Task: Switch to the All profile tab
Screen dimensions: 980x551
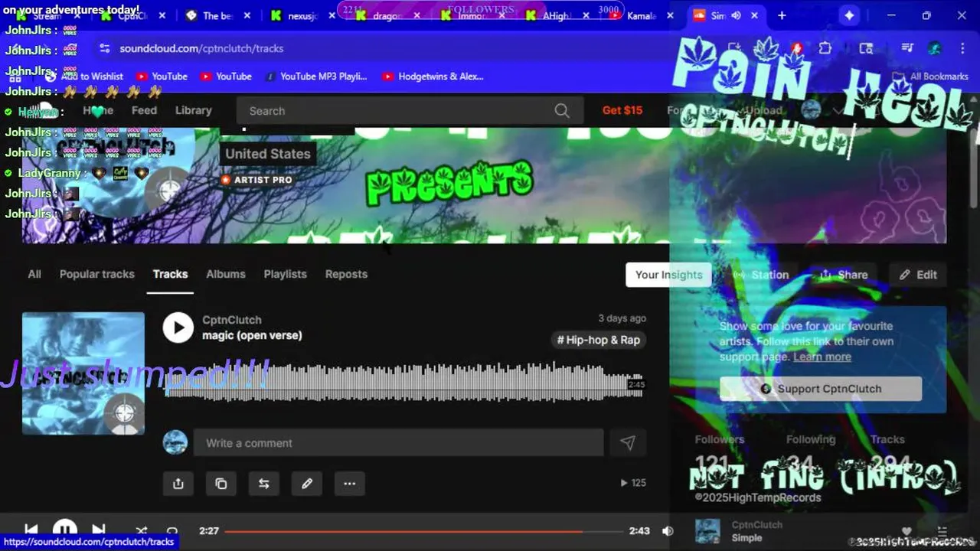Action: pyautogui.click(x=34, y=274)
